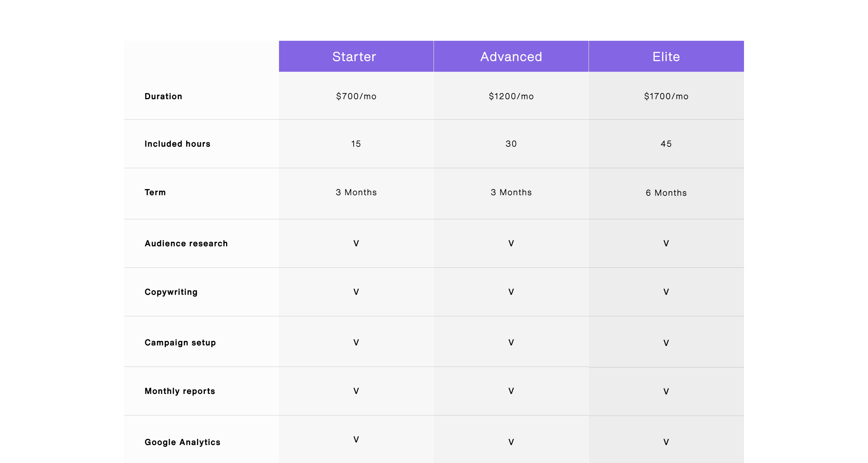Click the $1200/mo Advanced price
This screenshot has width=868, height=463.
tap(511, 96)
